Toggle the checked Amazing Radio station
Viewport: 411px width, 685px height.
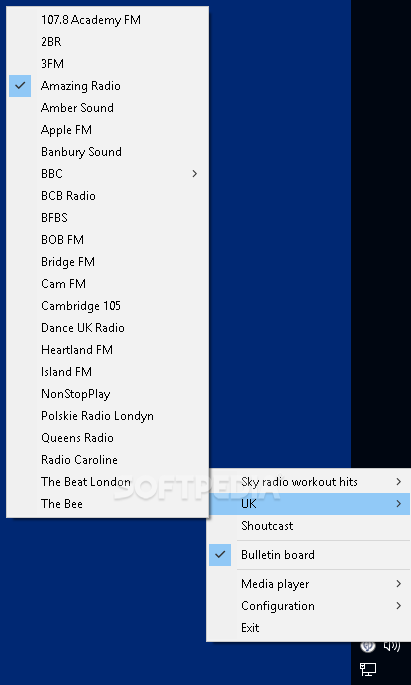click(107, 86)
